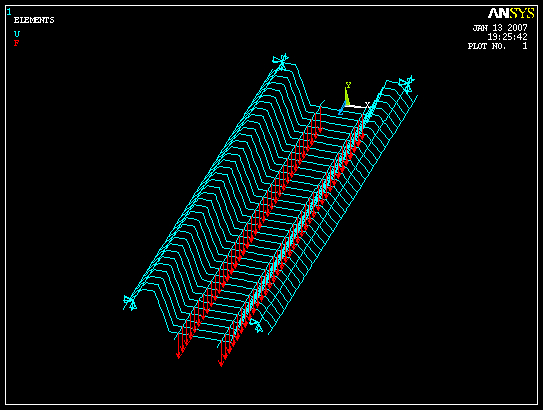
Task: Pick the constraint symbol at mesh top-left corner
Action: pos(281,62)
